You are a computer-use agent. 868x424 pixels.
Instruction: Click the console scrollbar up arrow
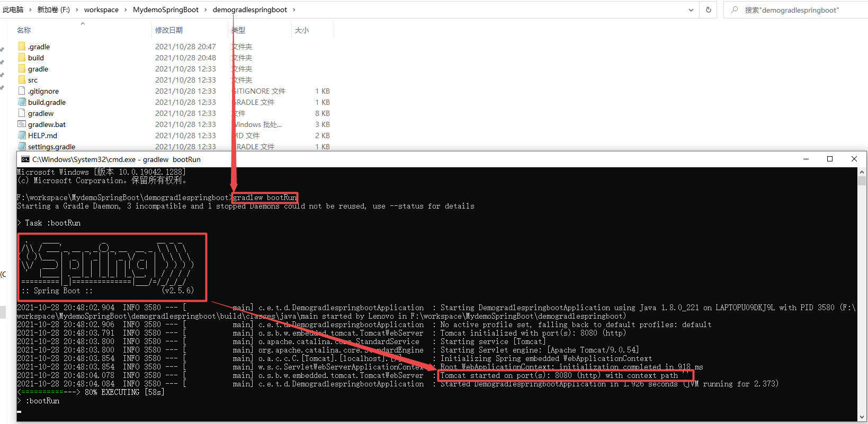(862, 172)
